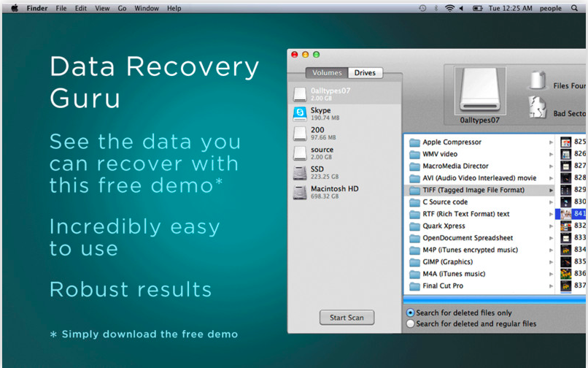Expand the MacroMedia Director row arrow

pyautogui.click(x=551, y=166)
